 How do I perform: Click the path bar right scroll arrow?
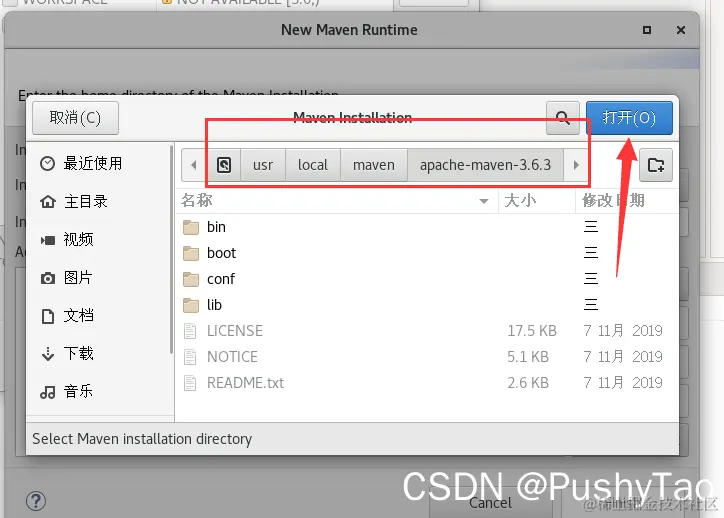pos(576,165)
